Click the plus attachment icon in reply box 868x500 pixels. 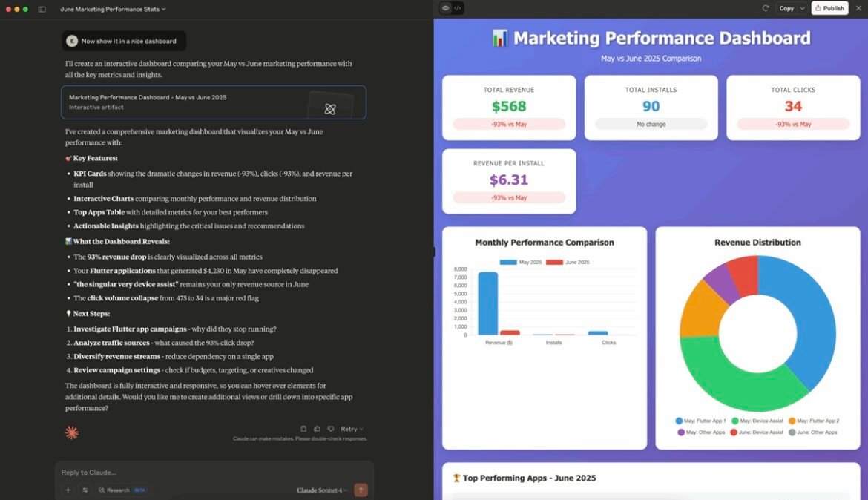tap(68, 490)
